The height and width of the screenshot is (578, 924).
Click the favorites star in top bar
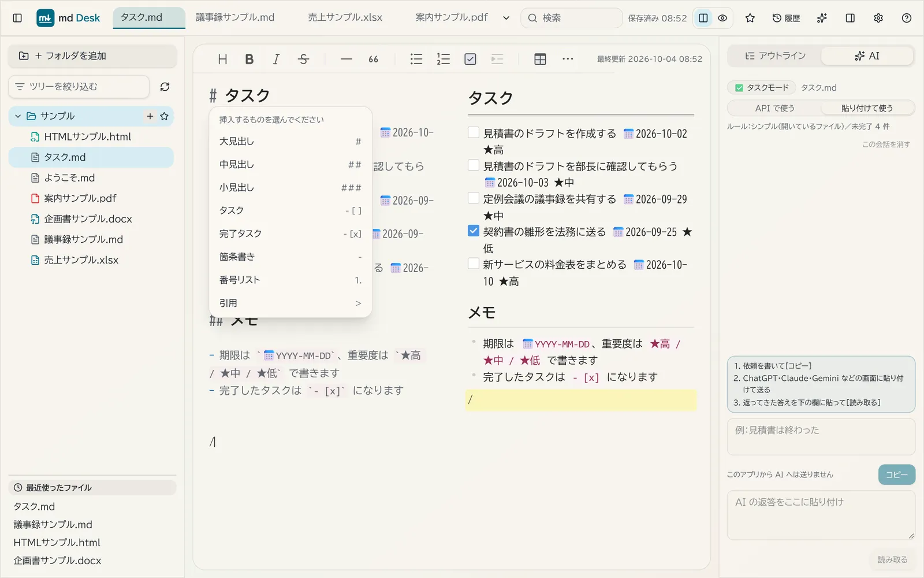750,18
